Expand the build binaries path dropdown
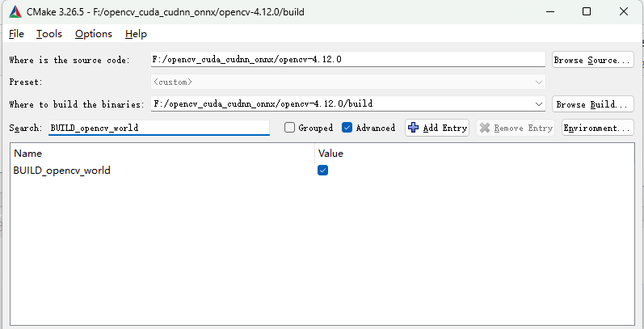 click(x=539, y=103)
